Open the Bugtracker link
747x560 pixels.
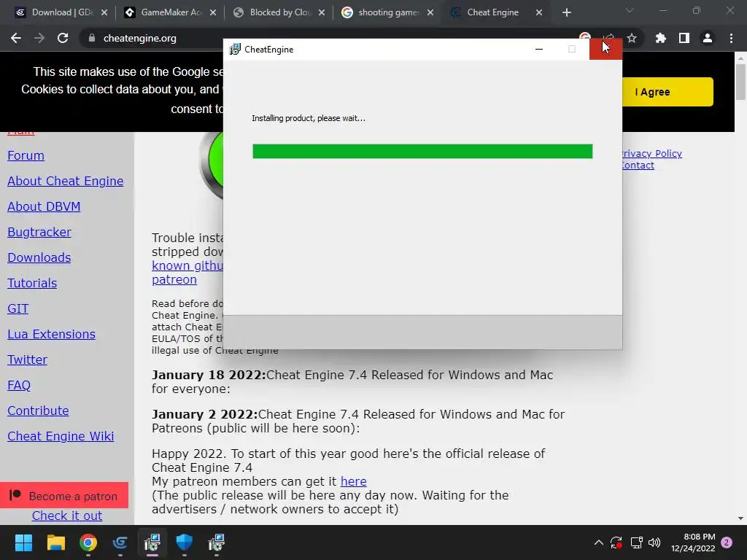39,232
